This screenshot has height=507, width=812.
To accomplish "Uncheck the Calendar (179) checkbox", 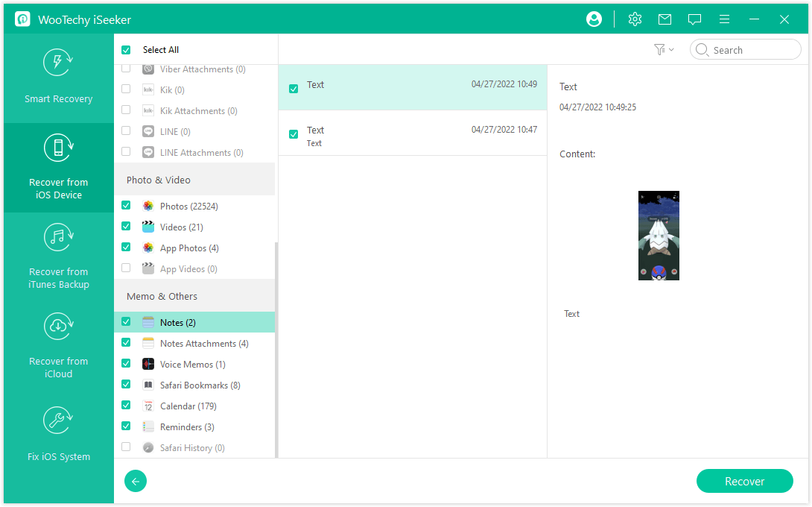I will pos(126,406).
